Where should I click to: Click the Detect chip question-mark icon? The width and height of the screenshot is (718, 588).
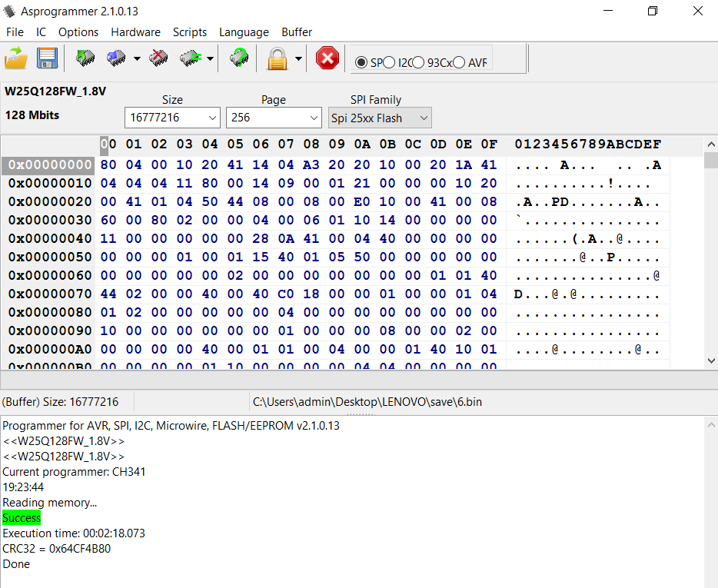pyautogui.click(x=239, y=58)
